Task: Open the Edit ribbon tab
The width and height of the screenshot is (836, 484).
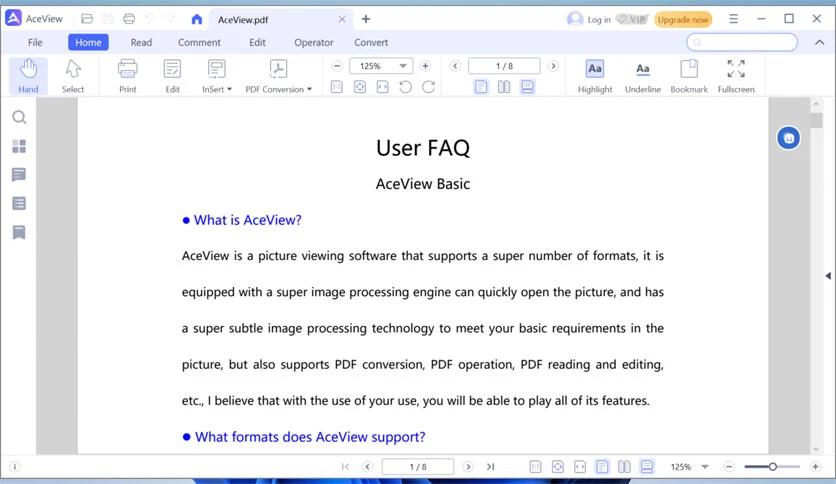Action: click(258, 42)
